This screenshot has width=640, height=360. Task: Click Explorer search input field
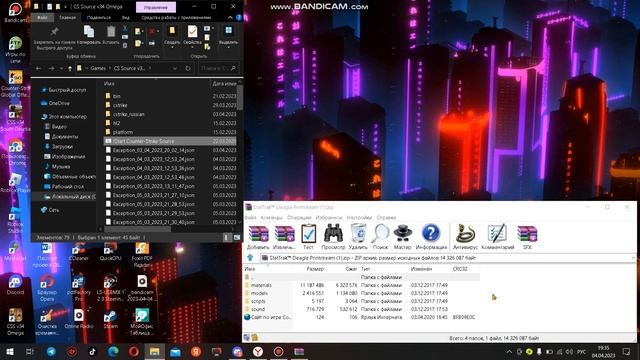point(218,69)
